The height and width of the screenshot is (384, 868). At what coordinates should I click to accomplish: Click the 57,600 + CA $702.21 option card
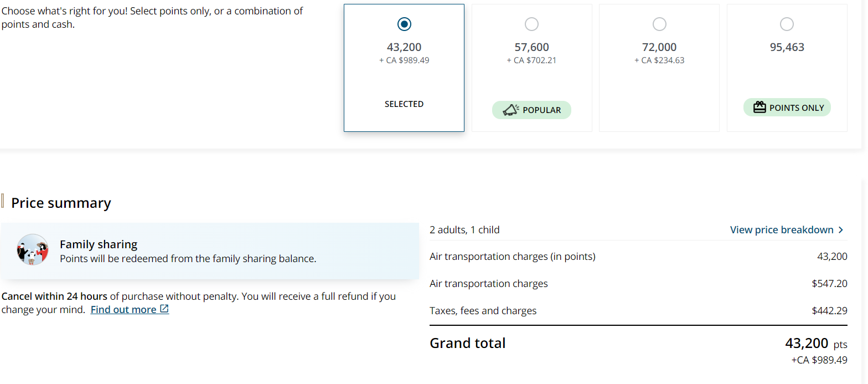(531, 68)
